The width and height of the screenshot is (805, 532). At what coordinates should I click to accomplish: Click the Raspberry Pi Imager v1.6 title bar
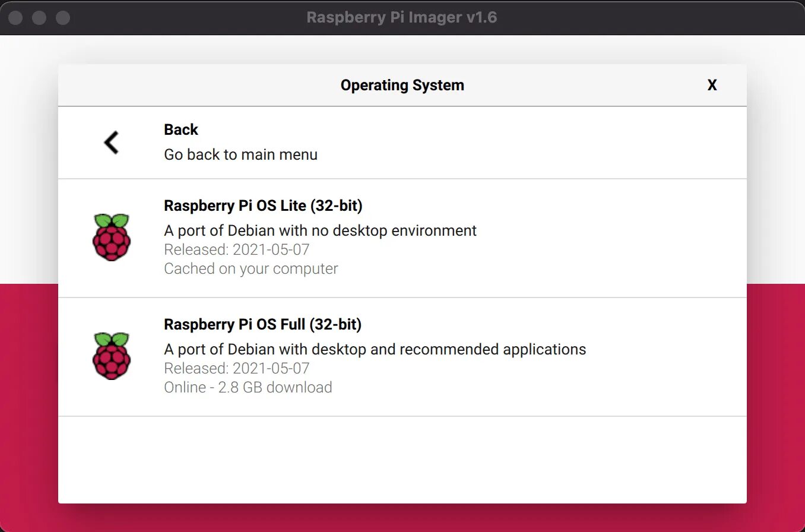[402, 17]
